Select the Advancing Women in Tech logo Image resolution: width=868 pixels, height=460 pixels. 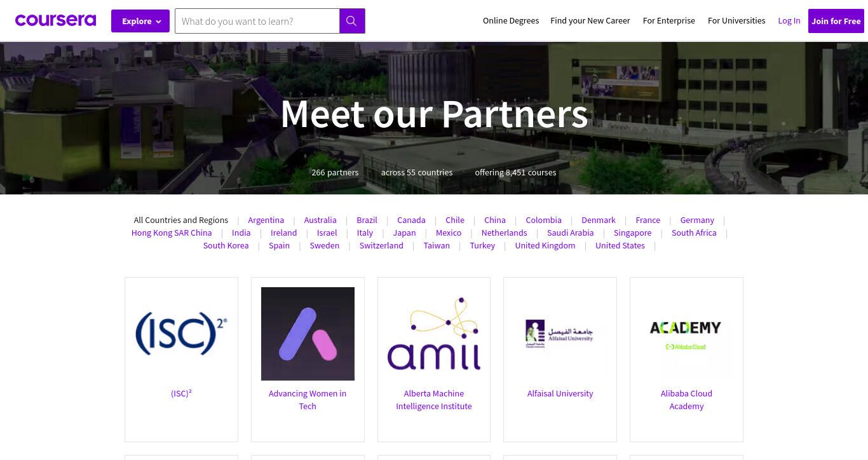pos(308,334)
